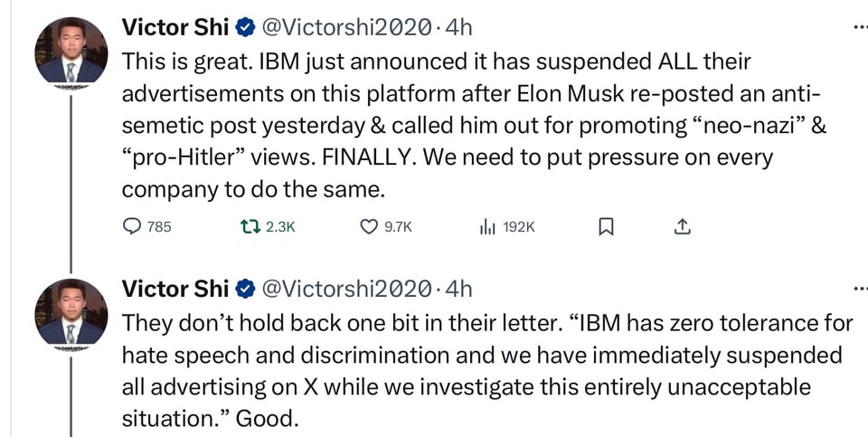Click @Victorshi2020 handle in first tweet
Image resolution: width=868 pixels, height=437 pixels.
(345, 27)
